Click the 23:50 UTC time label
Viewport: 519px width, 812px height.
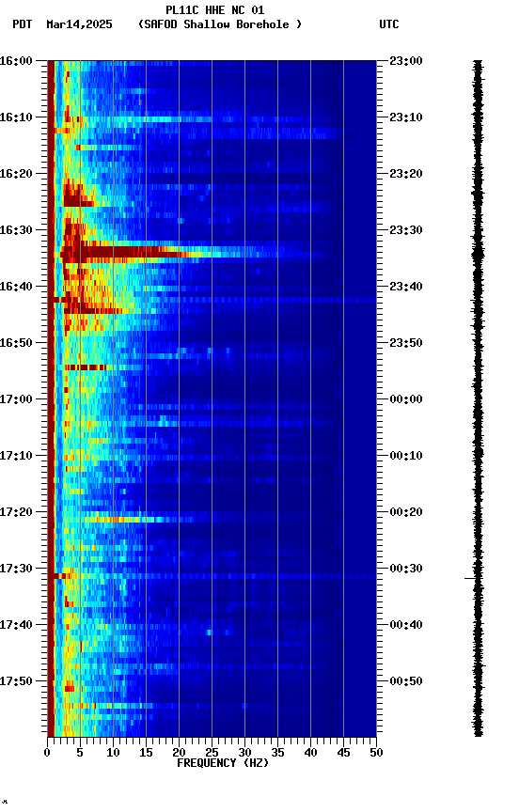[406, 343]
